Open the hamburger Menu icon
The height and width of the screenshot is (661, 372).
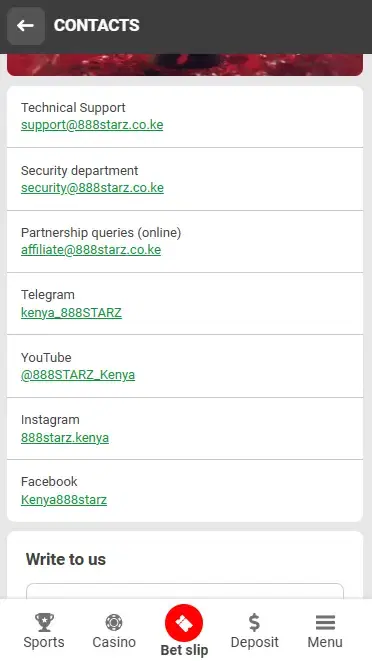[325, 622]
